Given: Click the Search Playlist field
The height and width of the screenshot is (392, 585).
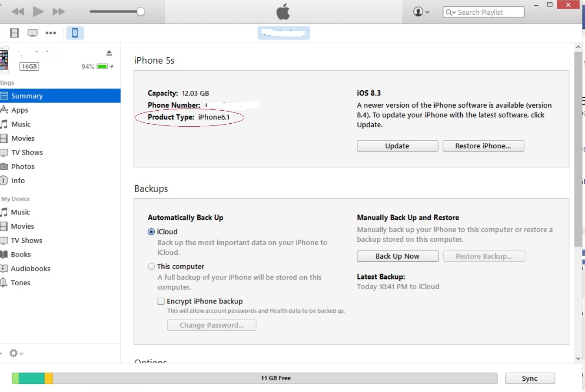Looking at the screenshot, I should click(x=483, y=12).
